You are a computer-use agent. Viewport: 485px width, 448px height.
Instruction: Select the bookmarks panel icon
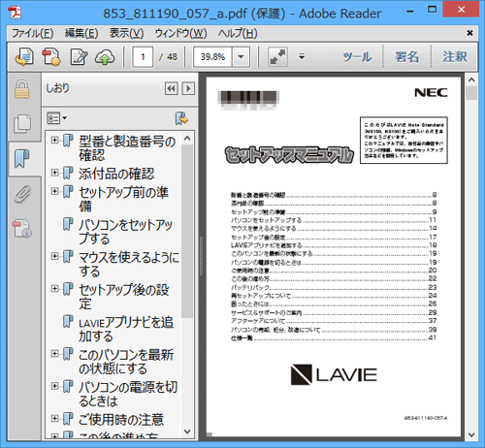click(x=22, y=158)
